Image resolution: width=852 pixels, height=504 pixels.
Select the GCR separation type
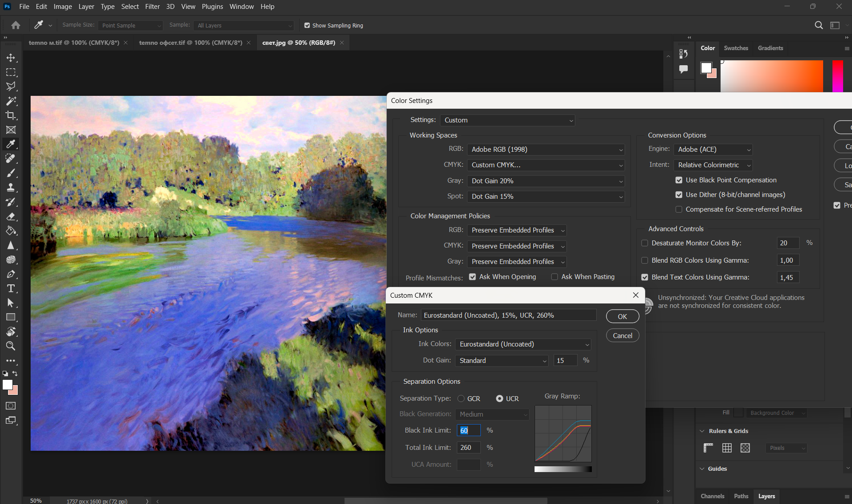coord(461,398)
